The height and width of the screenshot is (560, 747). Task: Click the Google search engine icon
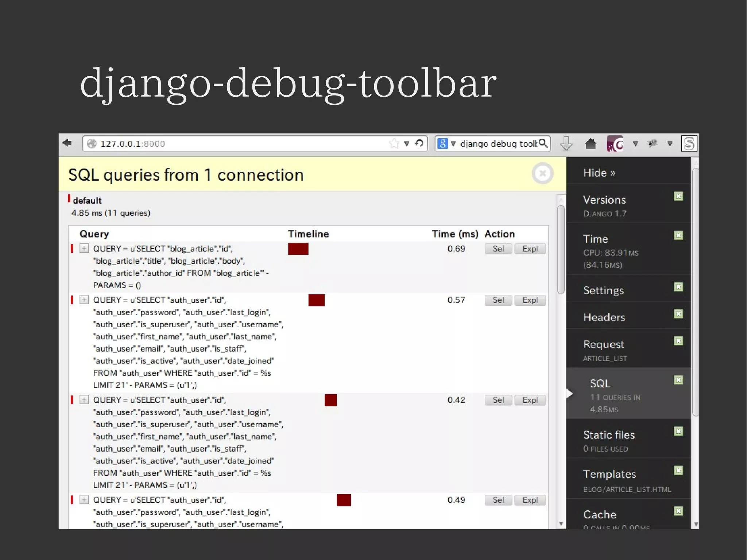[x=442, y=143]
